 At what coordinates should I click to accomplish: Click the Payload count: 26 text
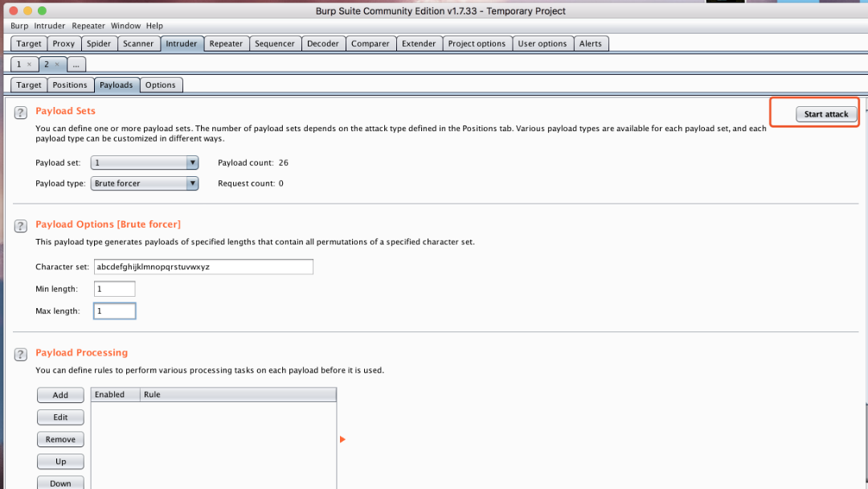(x=253, y=162)
